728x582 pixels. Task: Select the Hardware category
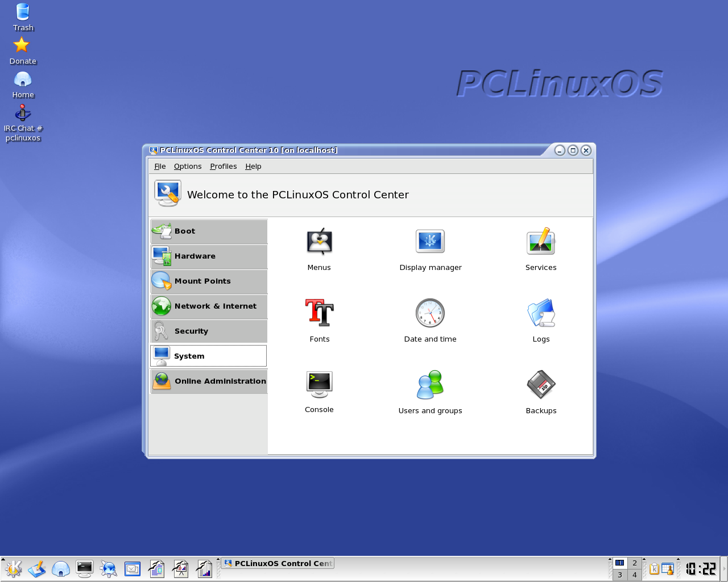point(209,256)
